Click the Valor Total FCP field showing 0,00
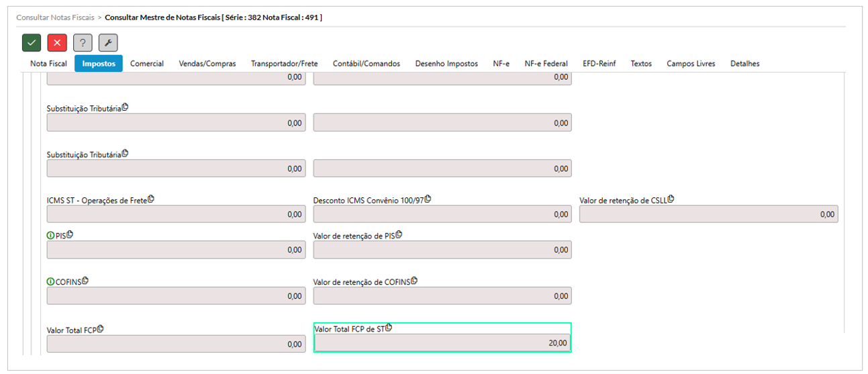This screenshot has width=868, height=374. point(176,344)
